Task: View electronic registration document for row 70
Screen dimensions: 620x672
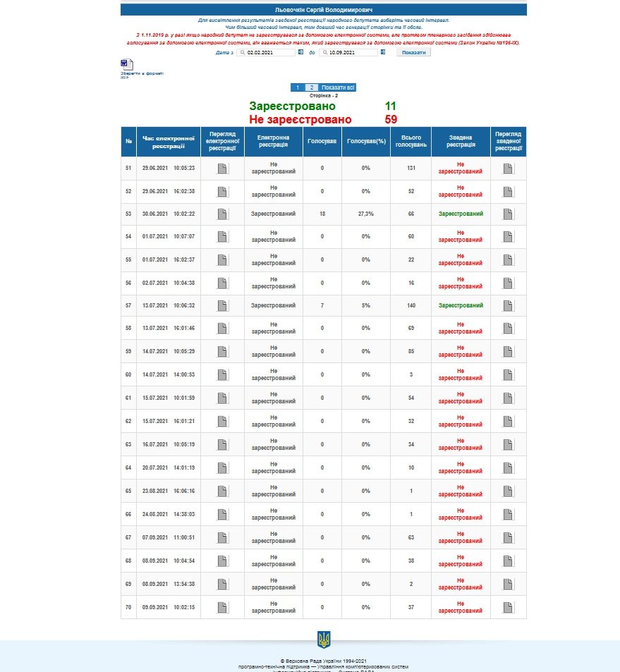Action: click(x=223, y=607)
